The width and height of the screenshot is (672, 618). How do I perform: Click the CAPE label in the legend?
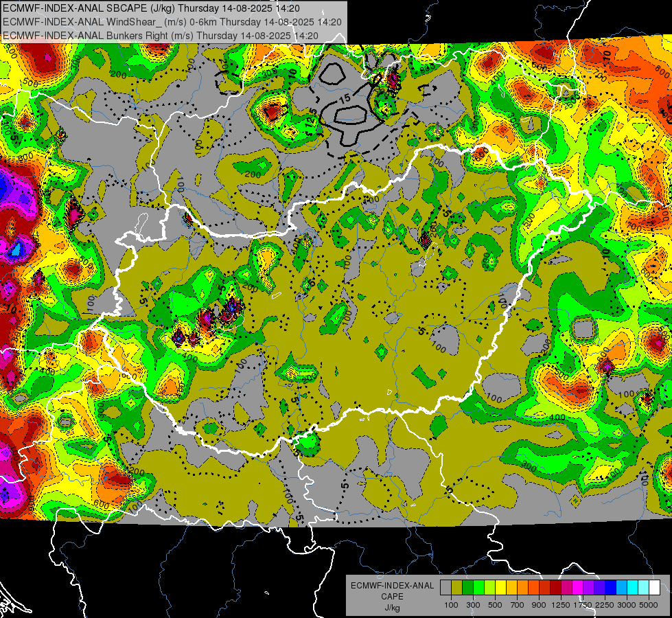pos(392,597)
